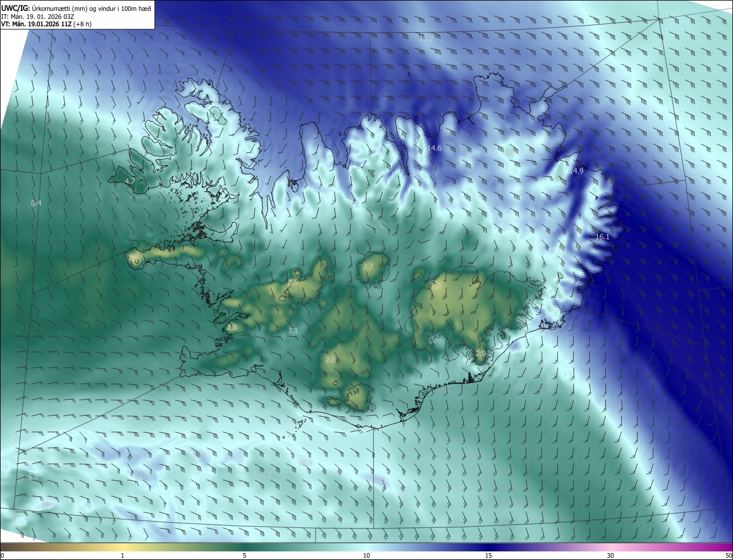
Task: Click the 10.5 value south of Iceland
Action: click(306, 463)
